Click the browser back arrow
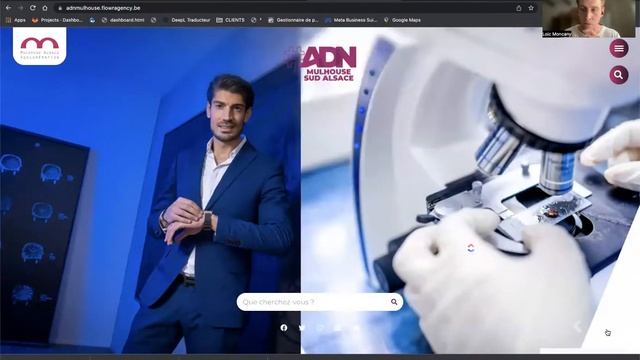 [8, 8]
